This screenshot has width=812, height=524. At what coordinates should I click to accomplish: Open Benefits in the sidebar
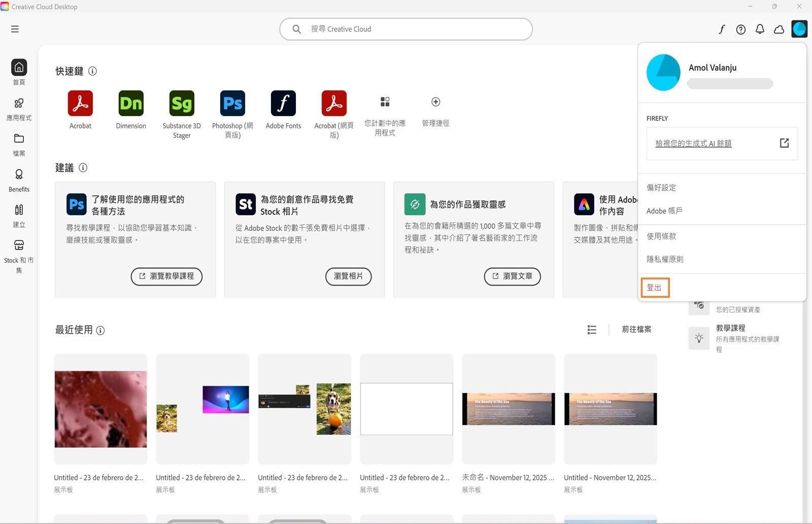19,180
